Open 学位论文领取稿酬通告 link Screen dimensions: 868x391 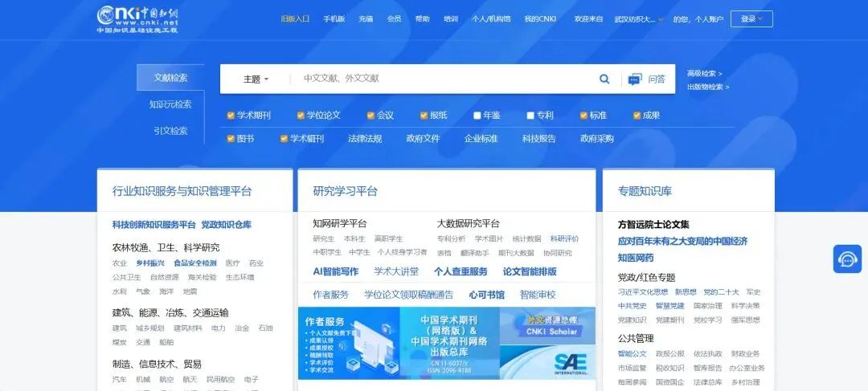pos(408,295)
